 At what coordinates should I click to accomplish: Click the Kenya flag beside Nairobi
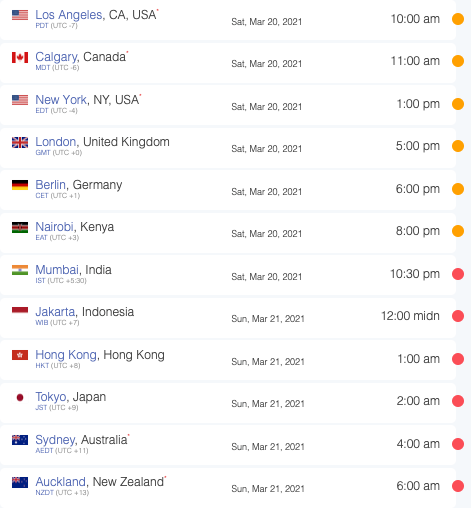tap(20, 227)
